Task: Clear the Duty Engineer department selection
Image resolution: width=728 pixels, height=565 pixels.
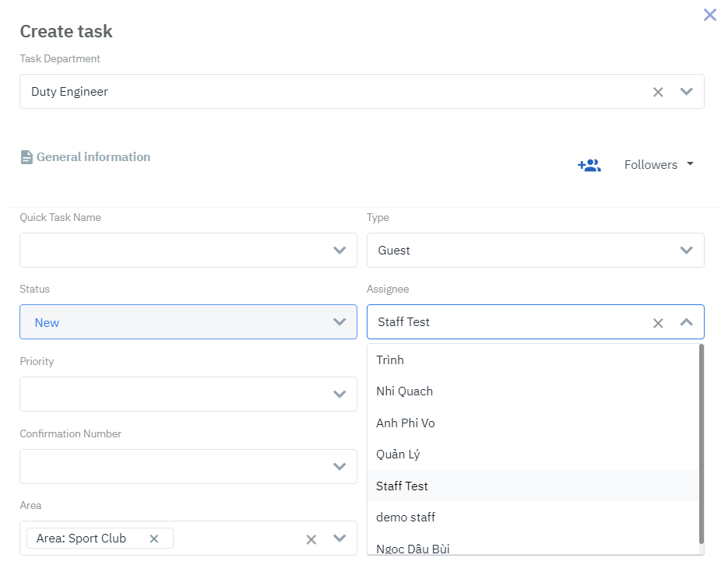Action: tap(658, 92)
